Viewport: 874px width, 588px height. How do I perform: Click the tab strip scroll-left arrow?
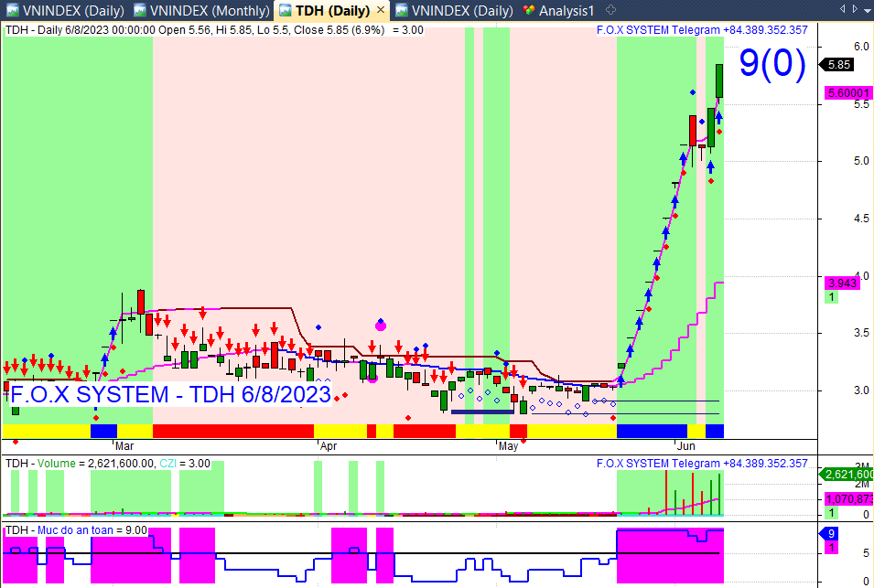pyautogui.click(x=842, y=8)
